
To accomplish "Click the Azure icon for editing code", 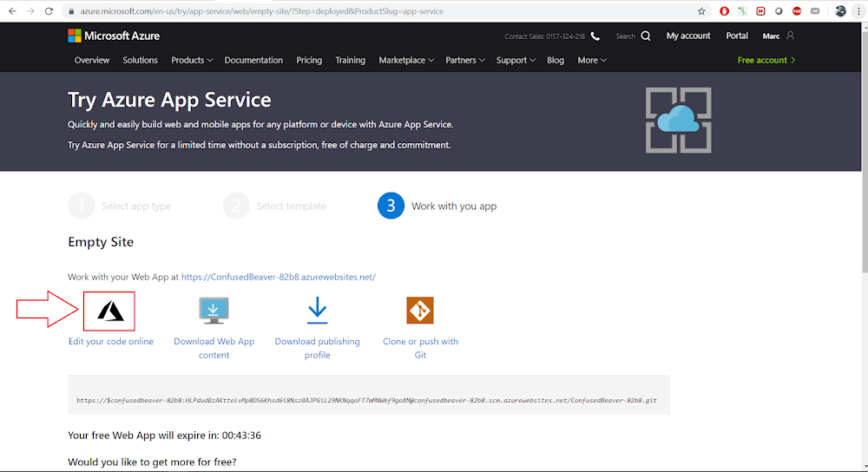I will click(x=109, y=311).
